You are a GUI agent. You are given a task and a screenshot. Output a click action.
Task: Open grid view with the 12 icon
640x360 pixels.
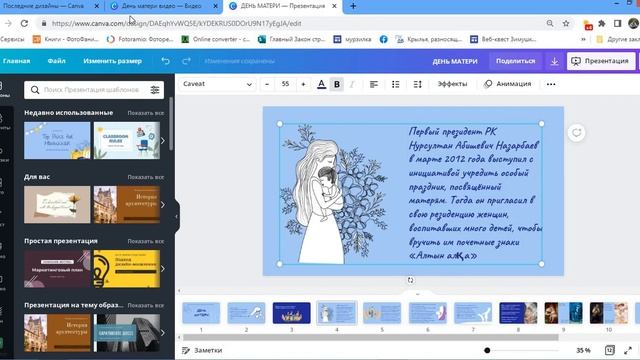point(609,350)
